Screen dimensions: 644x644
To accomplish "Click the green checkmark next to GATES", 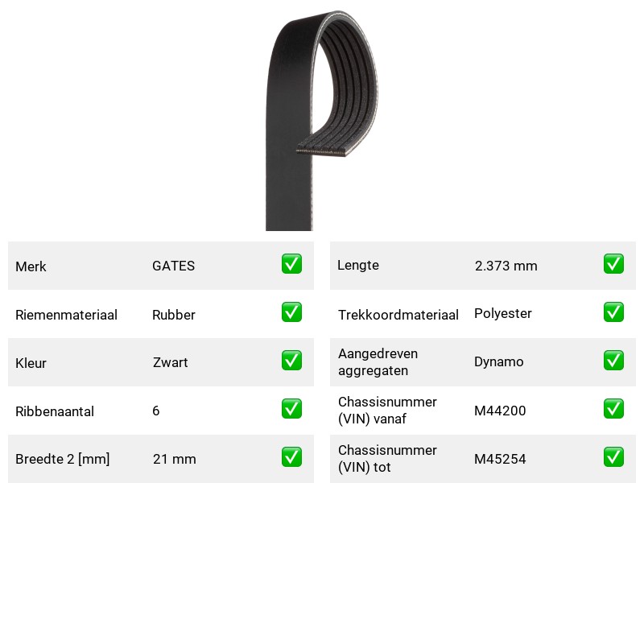I will pyautogui.click(x=291, y=264).
